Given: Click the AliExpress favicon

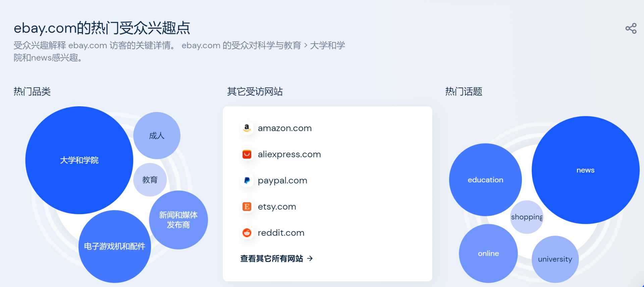Looking at the screenshot, I should (x=247, y=154).
